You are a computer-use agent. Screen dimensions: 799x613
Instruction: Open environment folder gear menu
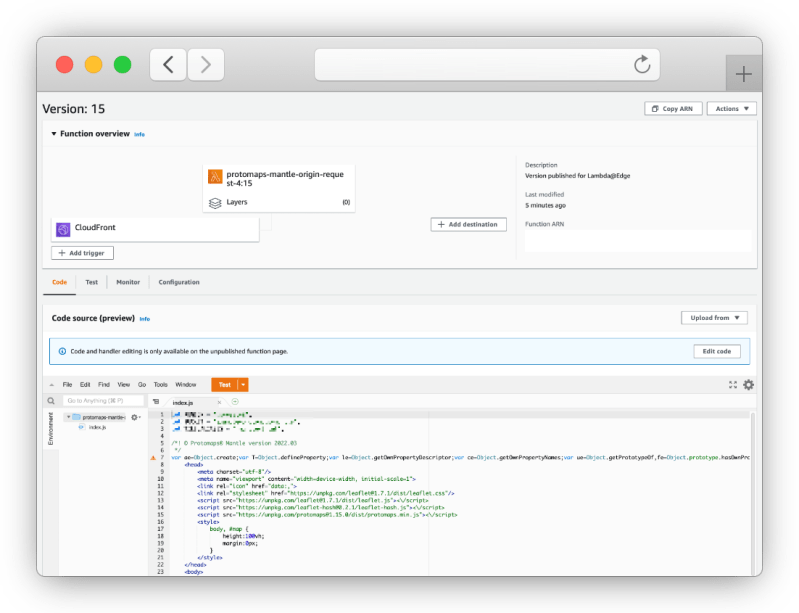click(135, 417)
